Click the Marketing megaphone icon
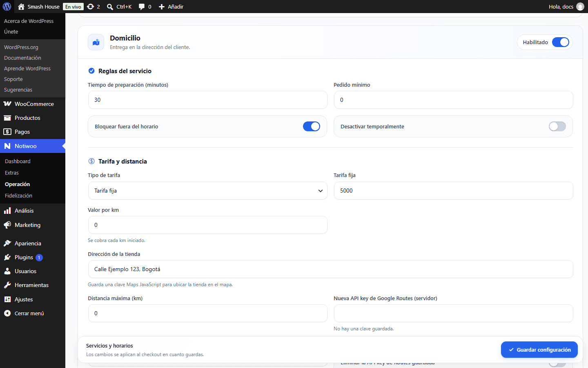Image resolution: width=588 pixels, height=368 pixels. 7,225
